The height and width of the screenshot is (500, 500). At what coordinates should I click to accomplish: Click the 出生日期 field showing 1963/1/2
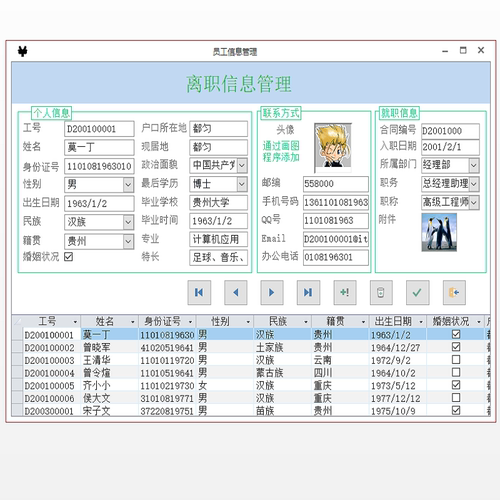(x=99, y=203)
